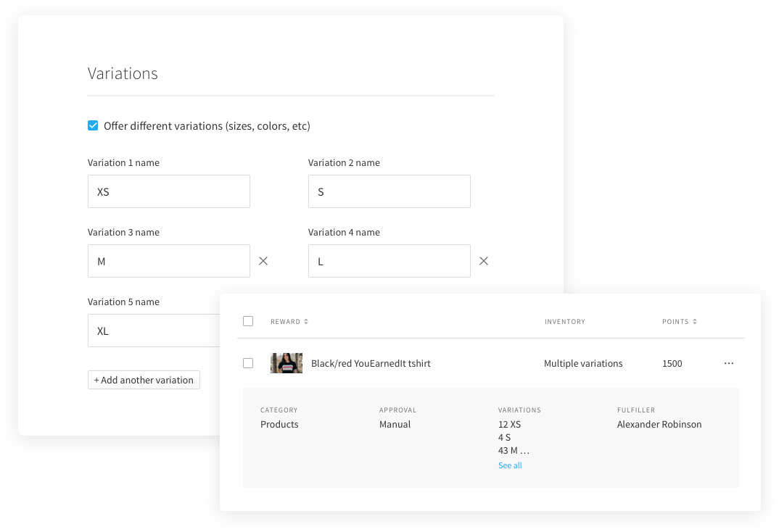Uncheck Offer different variations checkbox

tap(93, 125)
